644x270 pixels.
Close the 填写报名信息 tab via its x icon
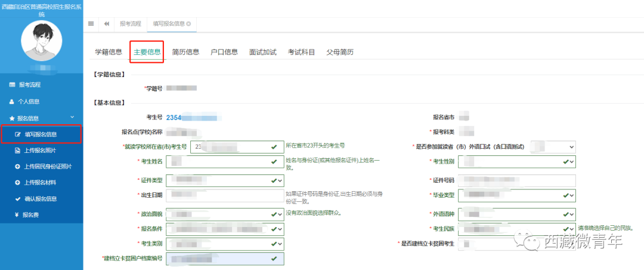tap(188, 24)
